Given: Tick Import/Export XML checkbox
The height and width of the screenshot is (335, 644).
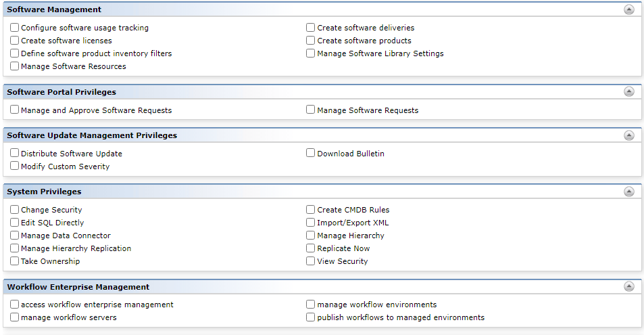Looking at the screenshot, I should point(310,222).
